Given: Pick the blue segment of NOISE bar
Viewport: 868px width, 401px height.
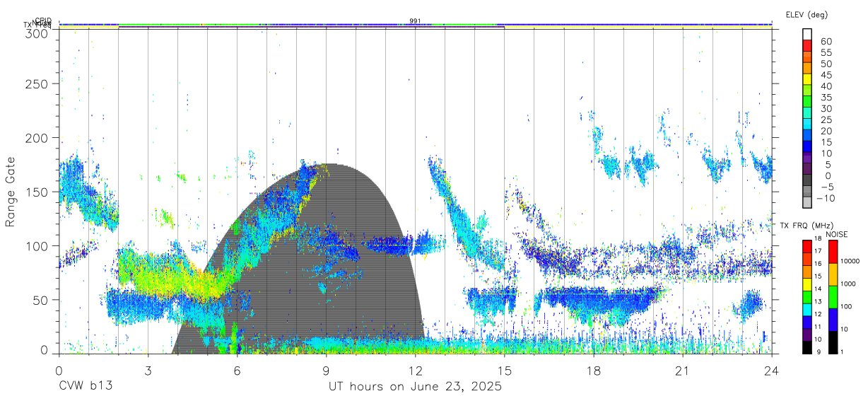Looking at the screenshot, I should tap(832, 319).
